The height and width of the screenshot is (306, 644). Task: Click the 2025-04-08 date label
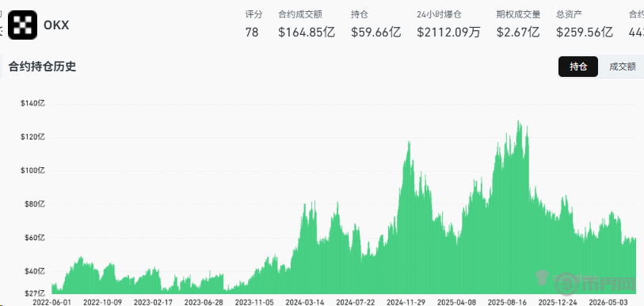(x=457, y=302)
